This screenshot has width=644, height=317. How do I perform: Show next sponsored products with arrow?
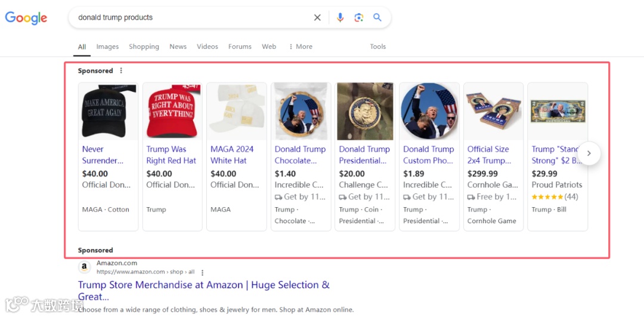coord(589,153)
